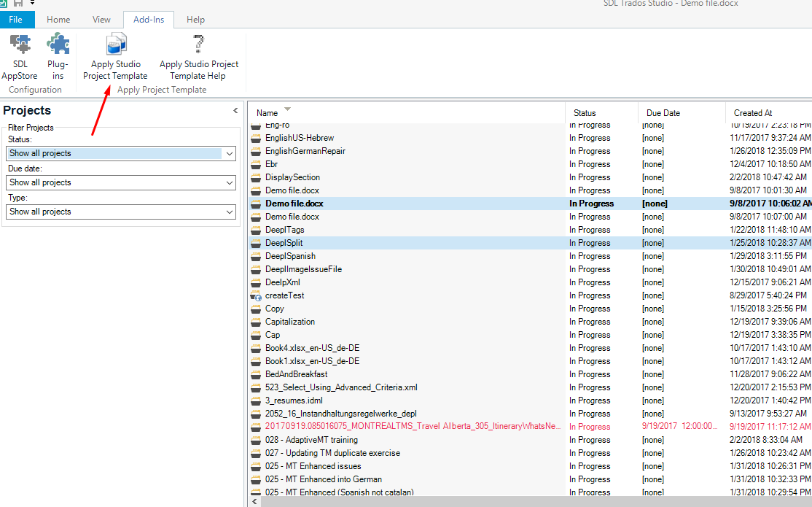Click the save icon in title bar
This screenshot has height=507, width=812.
(18, 3)
